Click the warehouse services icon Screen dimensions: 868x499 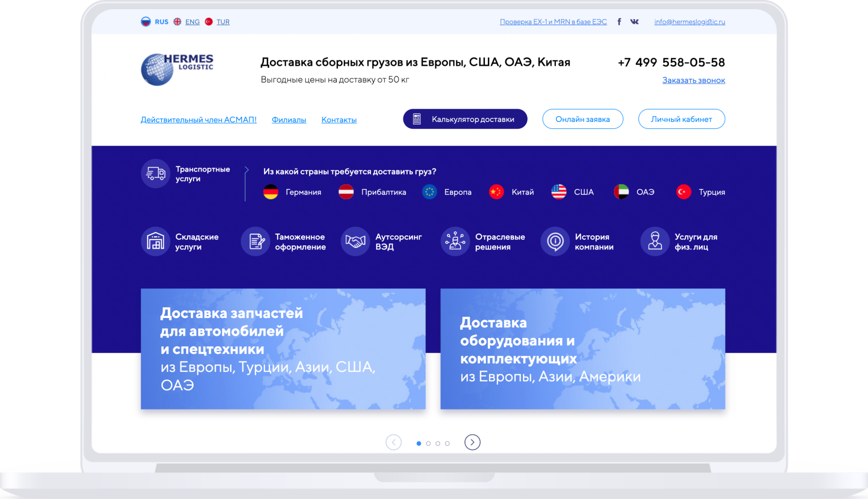coord(156,241)
